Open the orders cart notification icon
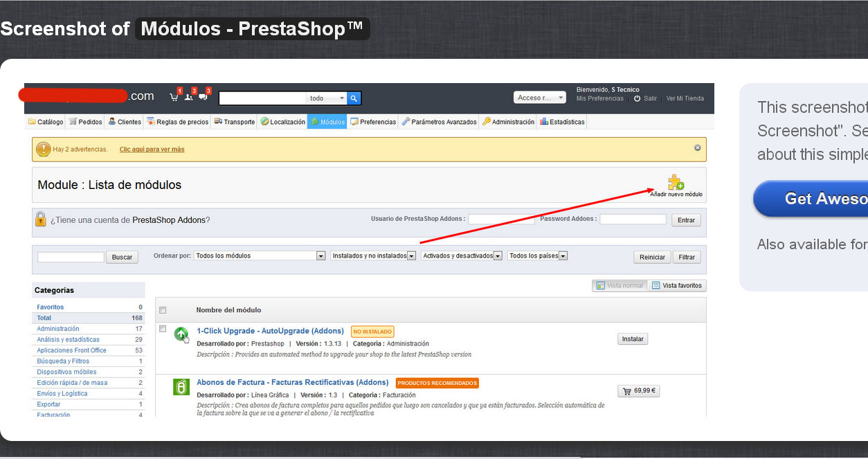This screenshot has width=868, height=459. coord(174,97)
